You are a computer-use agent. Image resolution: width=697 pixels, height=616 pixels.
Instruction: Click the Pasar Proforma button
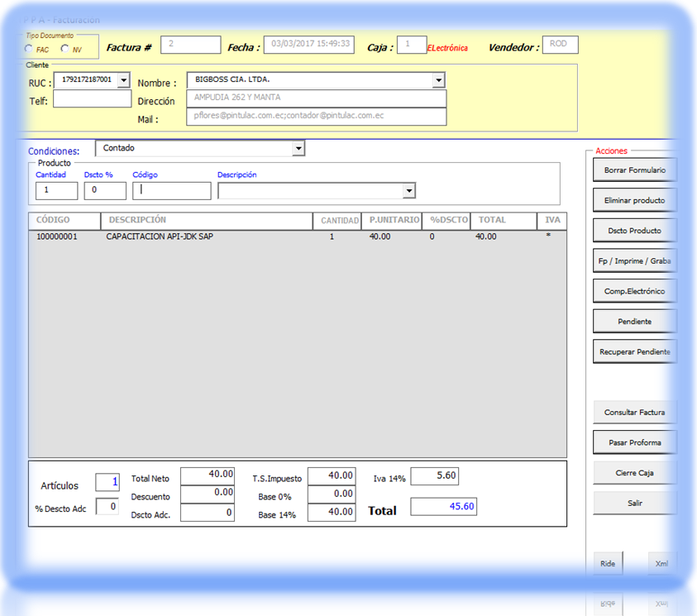[x=634, y=442]
